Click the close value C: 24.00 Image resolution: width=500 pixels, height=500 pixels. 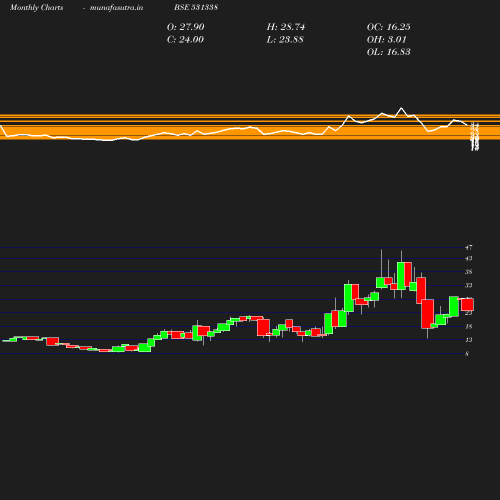click(185, 39)
